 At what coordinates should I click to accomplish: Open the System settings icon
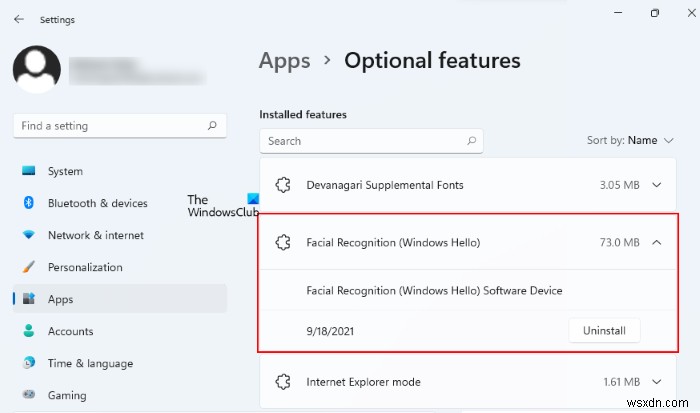coord(28,171)
